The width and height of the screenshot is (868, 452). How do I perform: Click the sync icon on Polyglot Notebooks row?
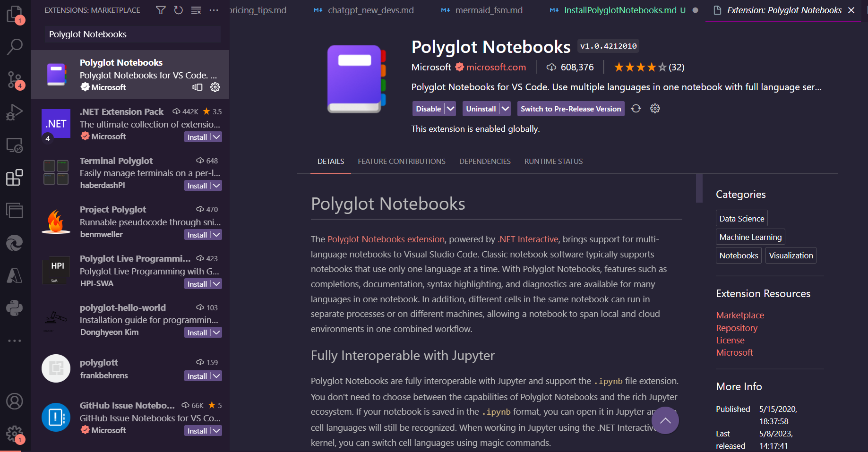click(x=198, y=87)
